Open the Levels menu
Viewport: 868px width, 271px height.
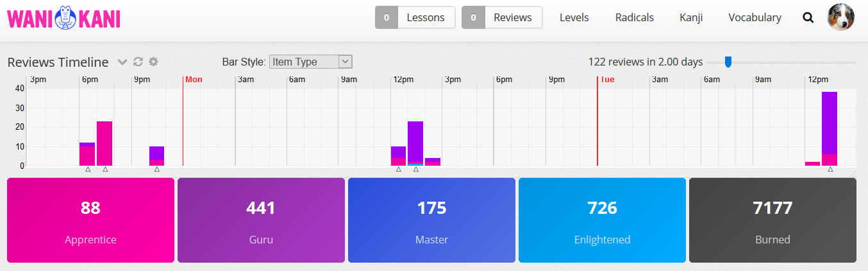574,17
